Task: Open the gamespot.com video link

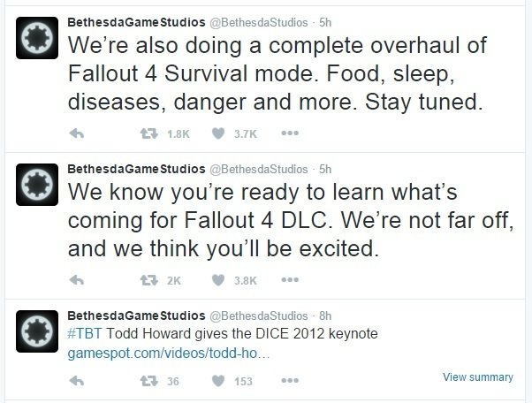Action: (x=169, y=354)
